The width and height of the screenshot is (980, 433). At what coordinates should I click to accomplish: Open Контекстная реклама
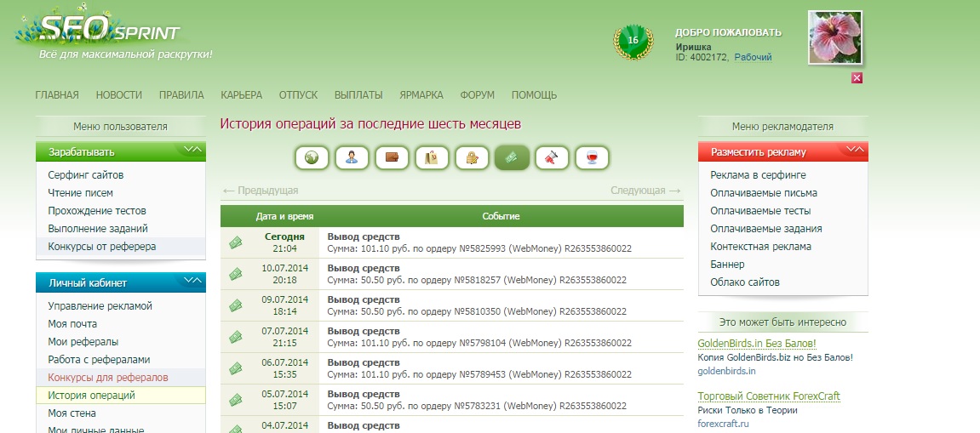click(x=760, y=246)
